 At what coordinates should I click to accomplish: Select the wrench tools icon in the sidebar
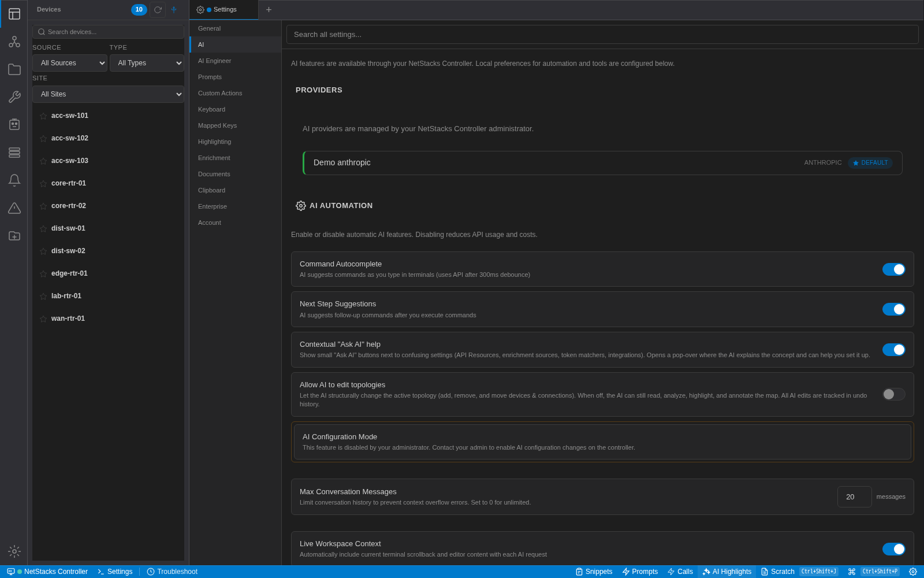[14, 97]
